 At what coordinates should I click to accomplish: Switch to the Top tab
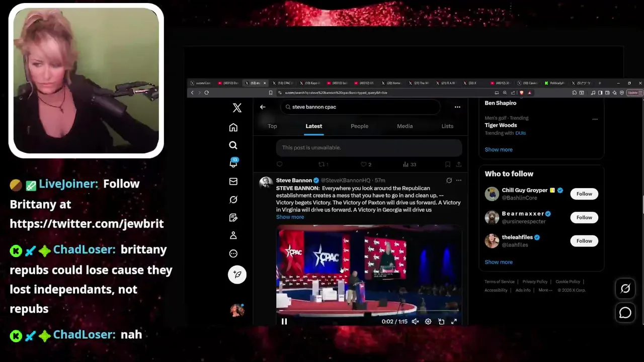pyautogui.click(x=272, y=126)
